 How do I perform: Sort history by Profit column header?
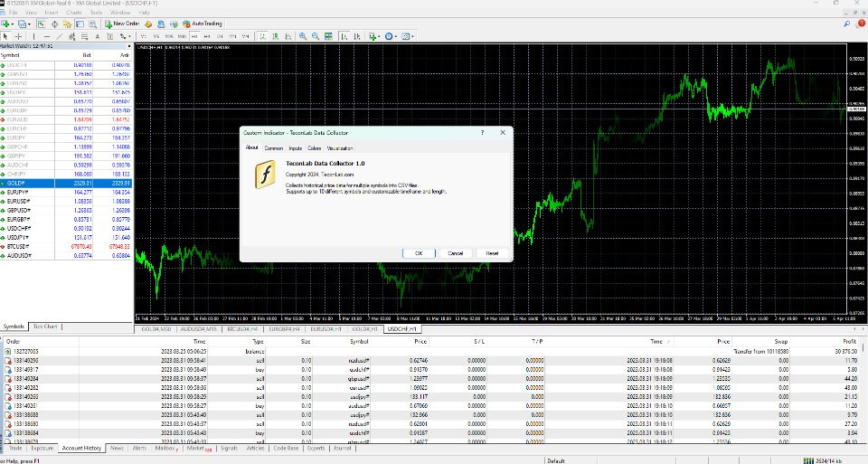pyautogui.click(x=850, y=342)
